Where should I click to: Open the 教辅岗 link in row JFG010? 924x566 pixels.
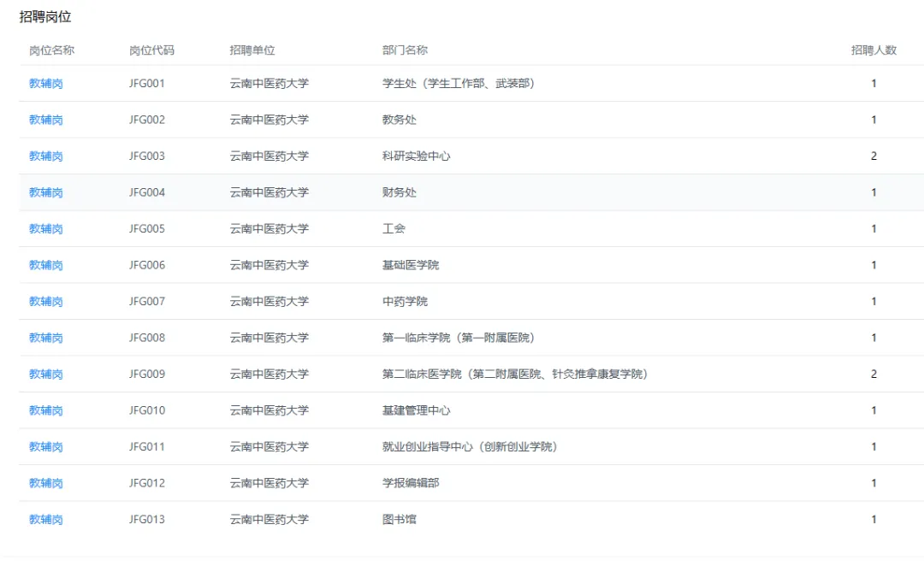click(46, 410)
